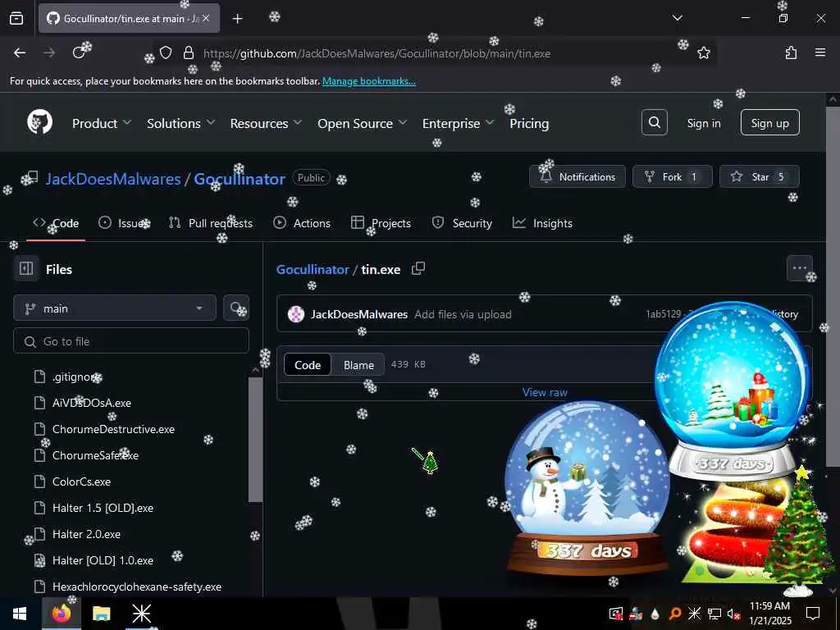Image resolution: width=840 pixels, height=630 pixels.
Task: Click the browser forward arrow
Action: (x=49, y=52)
